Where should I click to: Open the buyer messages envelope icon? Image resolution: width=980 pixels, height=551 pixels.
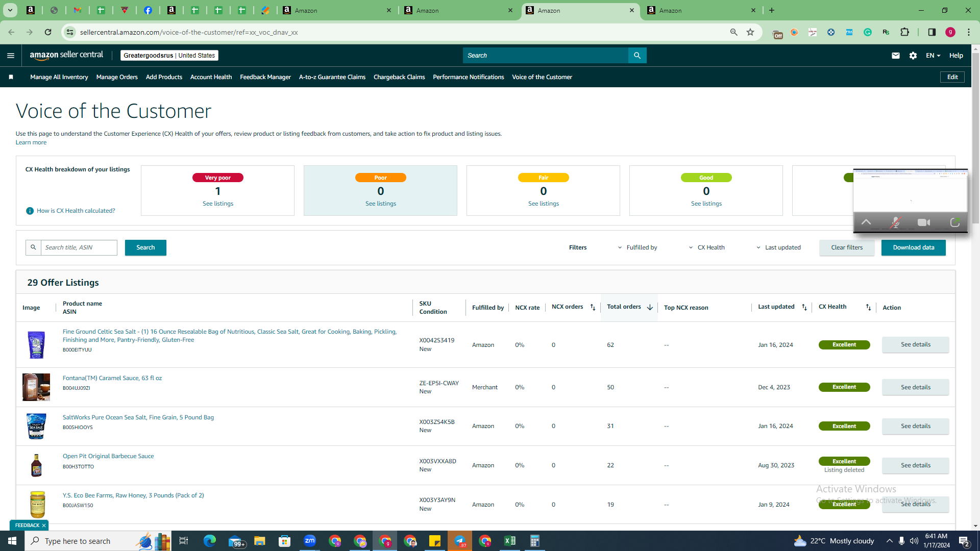(896, 56)
